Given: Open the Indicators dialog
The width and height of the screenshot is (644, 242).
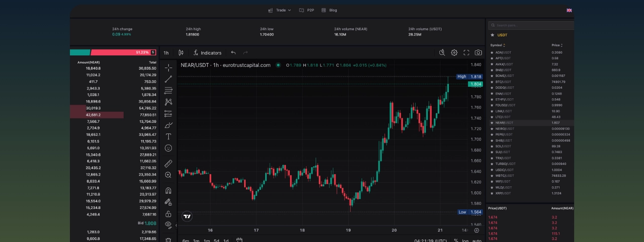Looking at the screenshot, I should [x=207, y=53].
